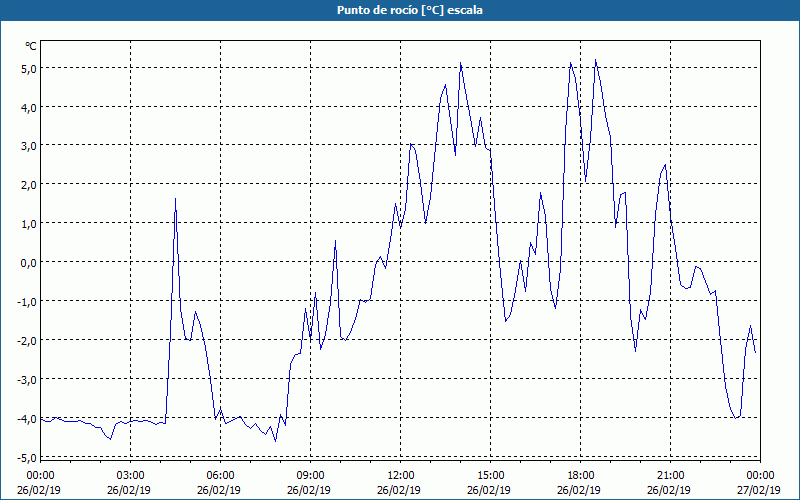Click the -3,0 y-axis label
This screenshot has width=800, height=500.
point(27,380)
